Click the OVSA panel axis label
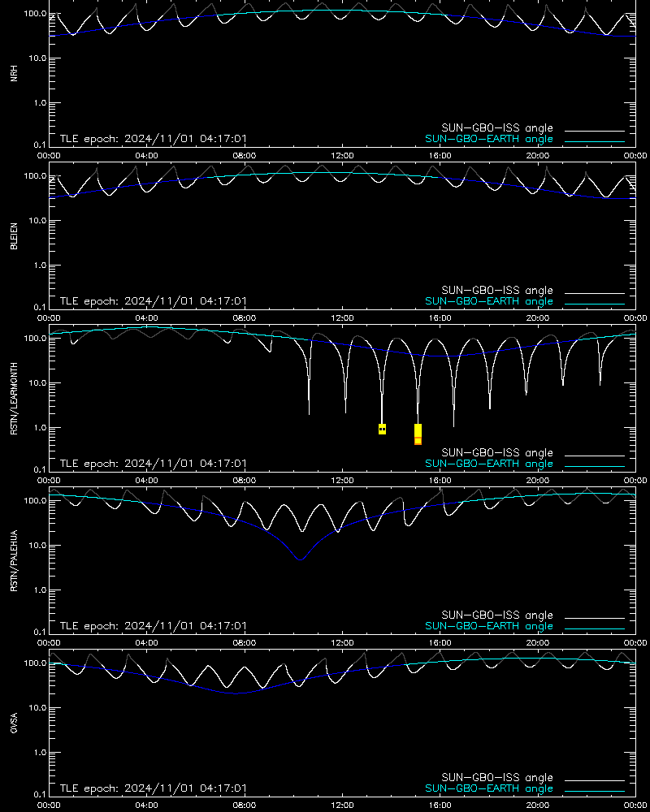 pos(14,723)
